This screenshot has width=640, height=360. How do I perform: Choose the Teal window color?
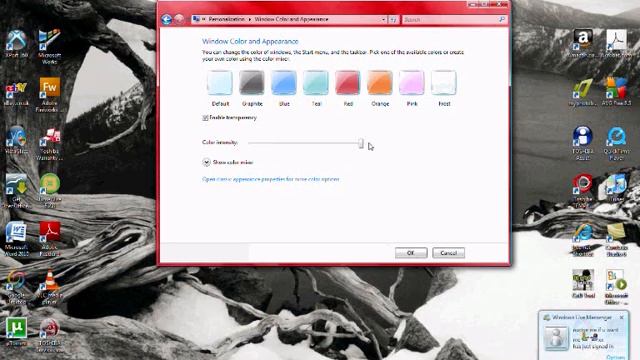tap(316, 83)
